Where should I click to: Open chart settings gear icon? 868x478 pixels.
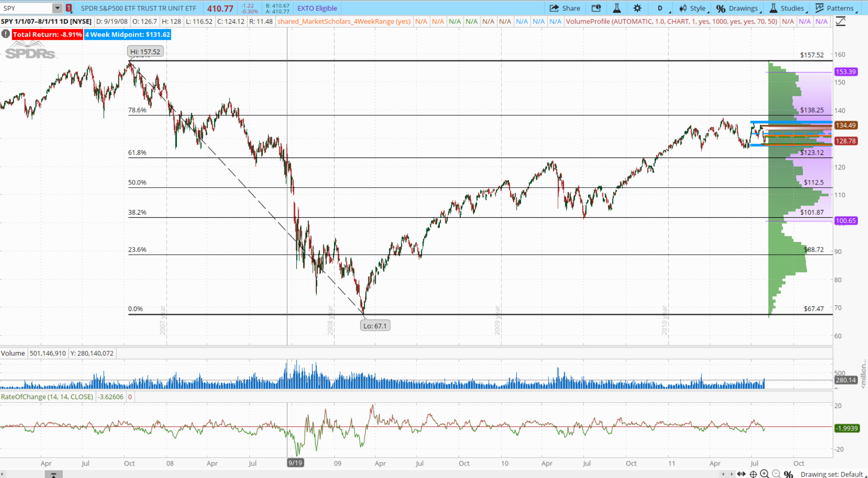637,8
